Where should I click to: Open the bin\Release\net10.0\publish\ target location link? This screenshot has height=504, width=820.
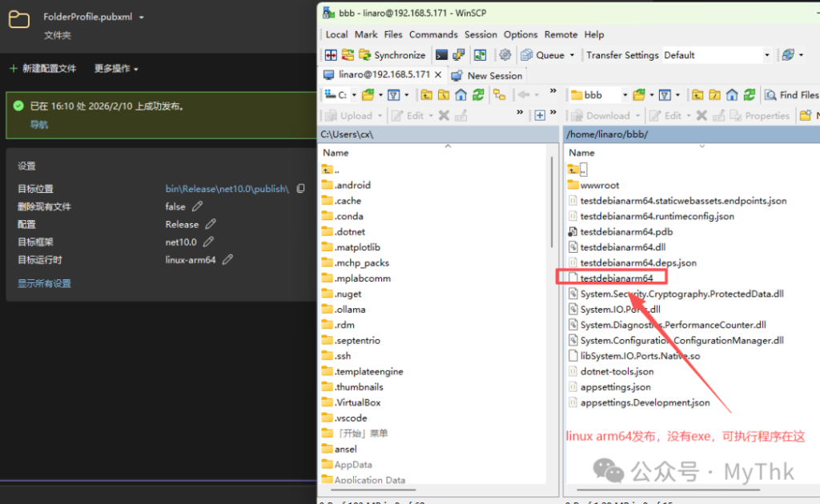coord(227,189)
